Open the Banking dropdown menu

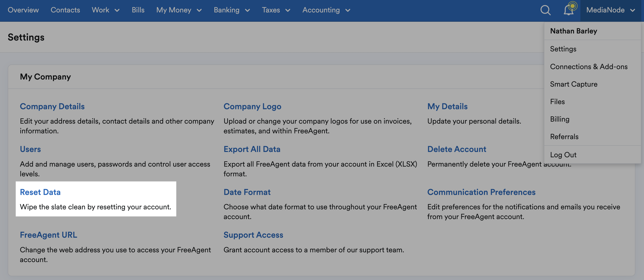232,10
